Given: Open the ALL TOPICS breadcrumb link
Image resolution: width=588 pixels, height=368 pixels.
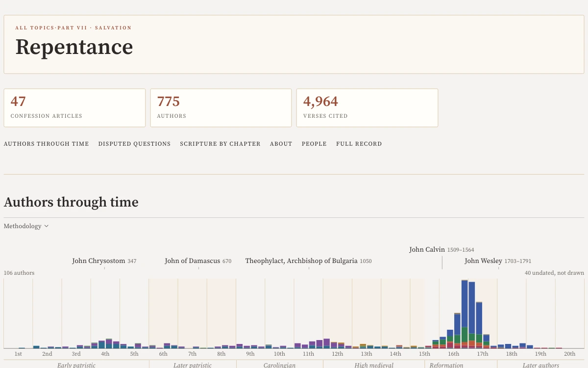Looking at the screenshot, I should (35, 28).
